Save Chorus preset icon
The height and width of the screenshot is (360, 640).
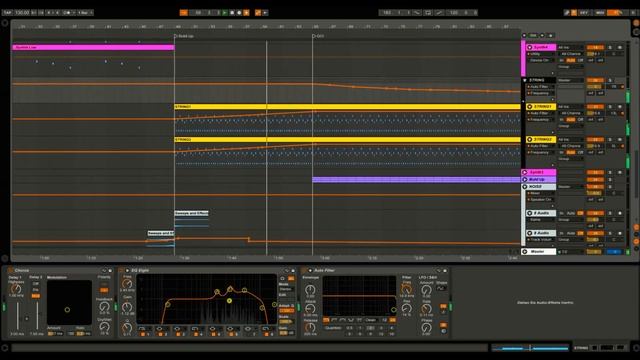tap(110, 270)
